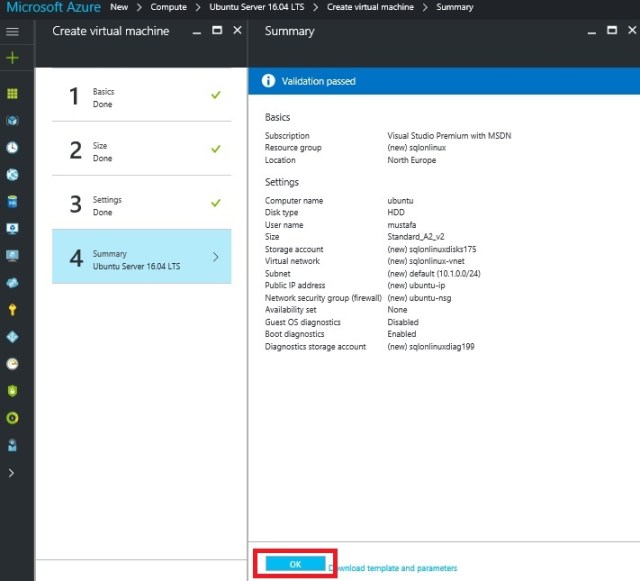
Task: Click Microsoft Azure logo text
Action: click(x=53, y=7)
